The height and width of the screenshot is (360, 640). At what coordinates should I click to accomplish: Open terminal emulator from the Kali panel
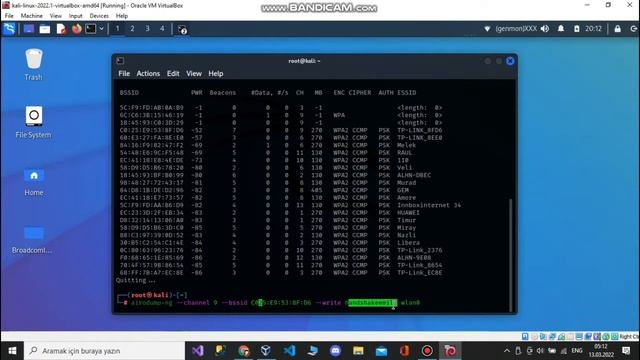click(x=91, y=29)
